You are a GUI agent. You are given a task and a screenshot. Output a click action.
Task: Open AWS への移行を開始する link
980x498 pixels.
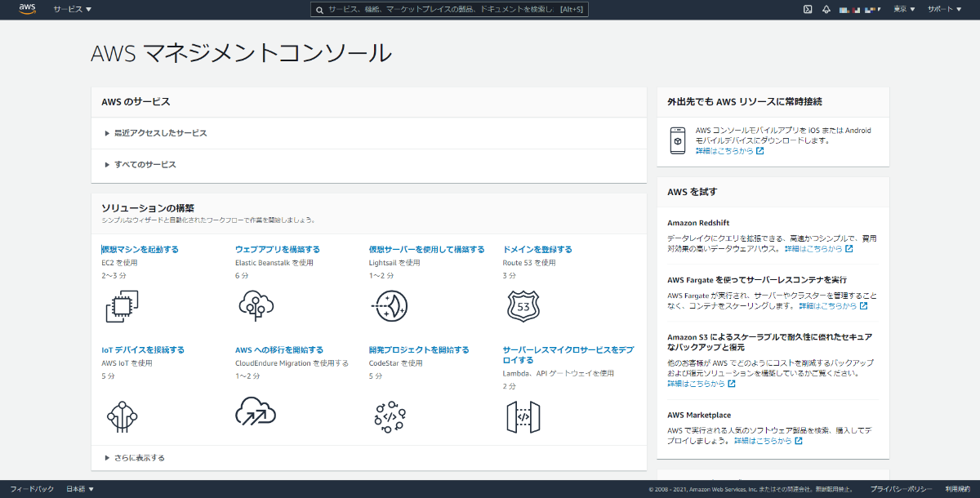[279, 349]
